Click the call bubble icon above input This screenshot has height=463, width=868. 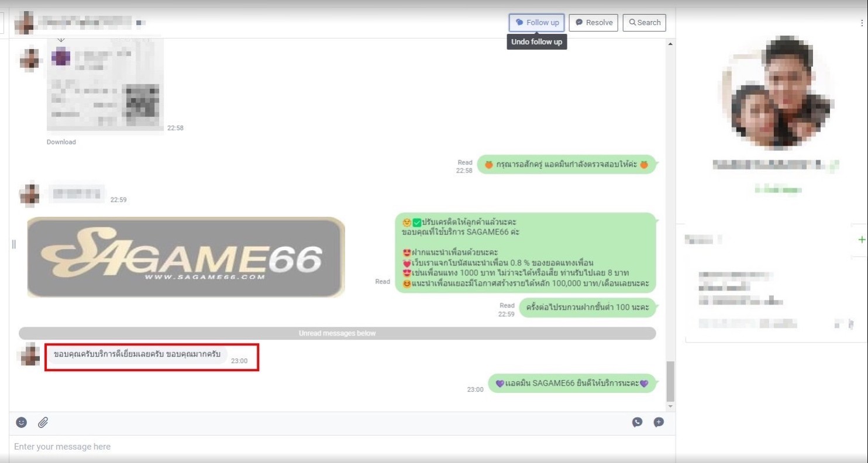pos(637,422)
